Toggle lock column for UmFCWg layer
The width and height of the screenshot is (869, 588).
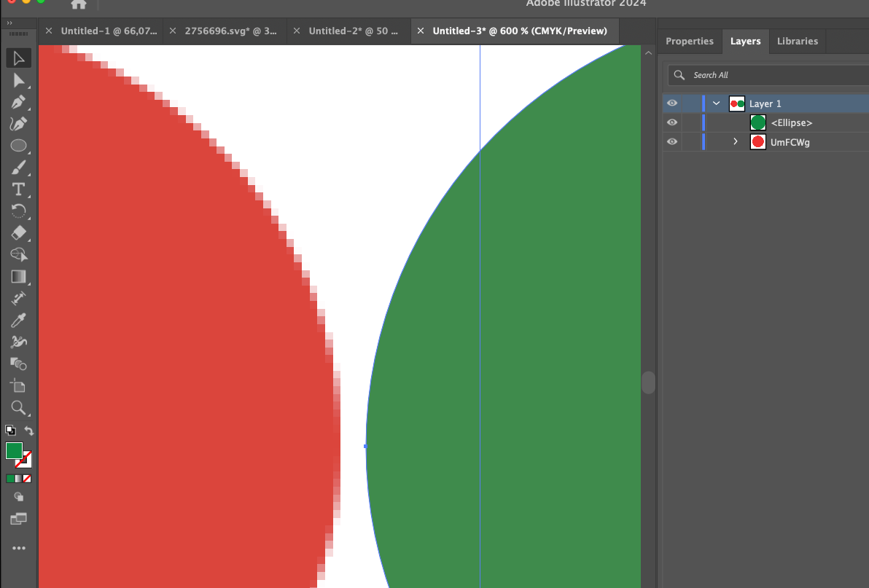[x=690, y=142]
